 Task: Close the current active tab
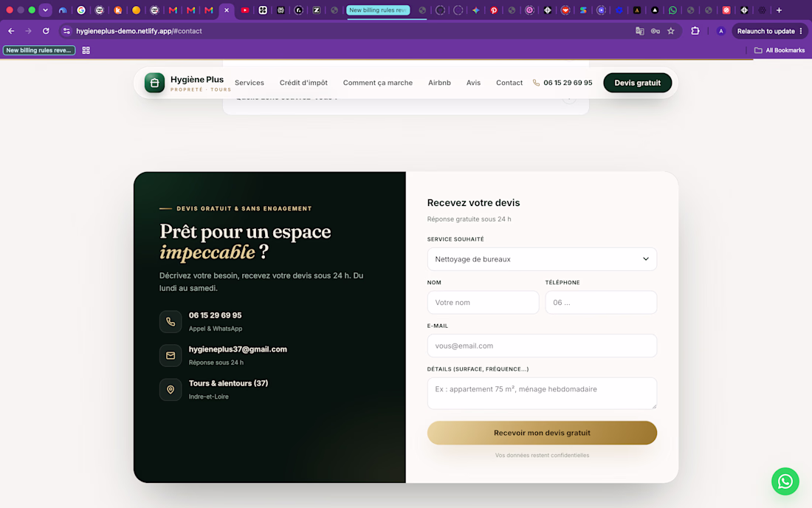(x=227, y=10)
